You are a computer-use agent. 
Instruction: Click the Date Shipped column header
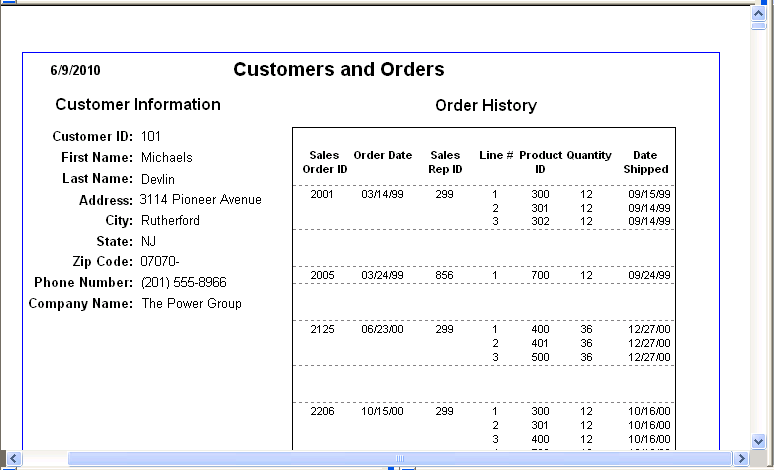(645, 162)
